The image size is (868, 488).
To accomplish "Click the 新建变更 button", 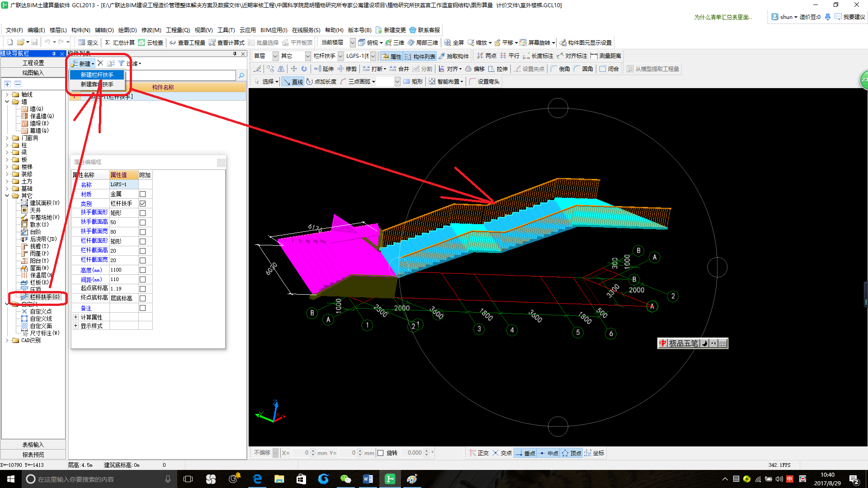I will (391, 30).
